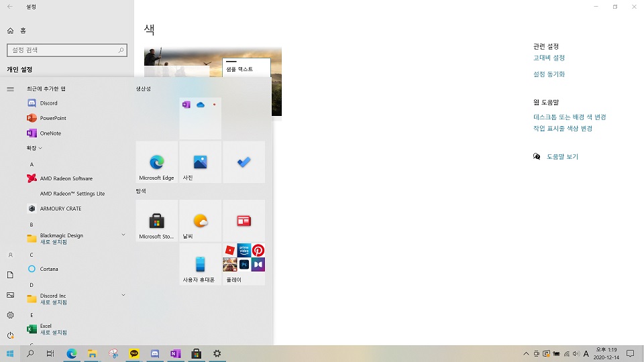644x362 pixels.
Task: Jump to letter A group header
Action: 32,165
